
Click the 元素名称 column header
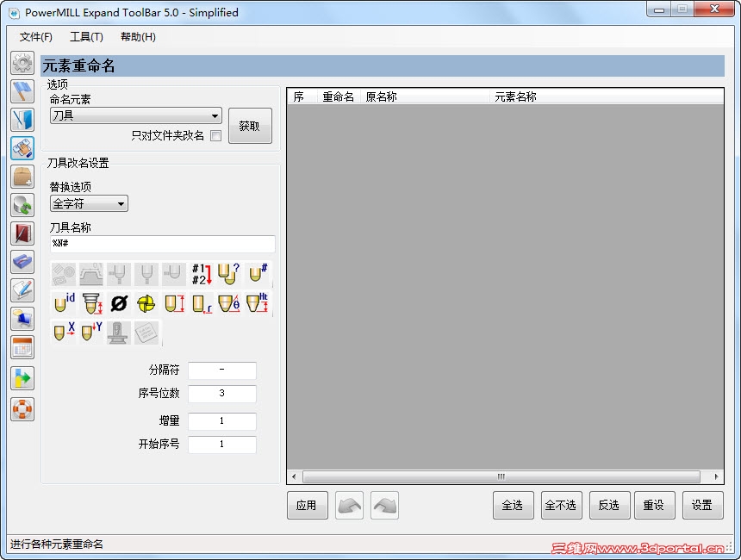click(x=607, y=96)
